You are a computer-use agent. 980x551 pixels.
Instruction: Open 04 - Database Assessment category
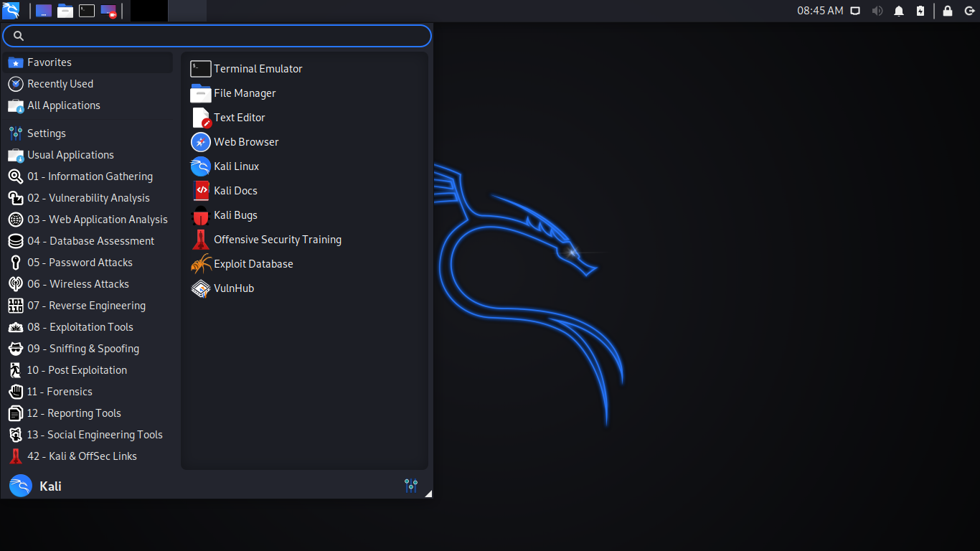click(x=88, y=241)
